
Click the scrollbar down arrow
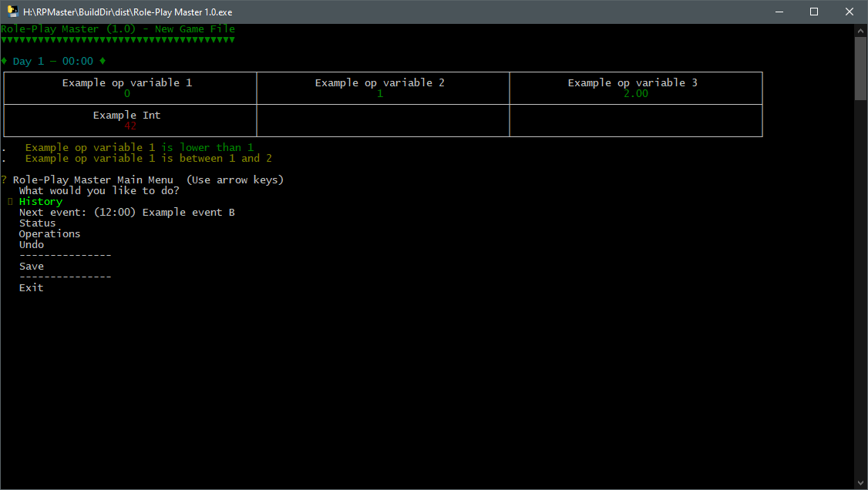[860, 483]
